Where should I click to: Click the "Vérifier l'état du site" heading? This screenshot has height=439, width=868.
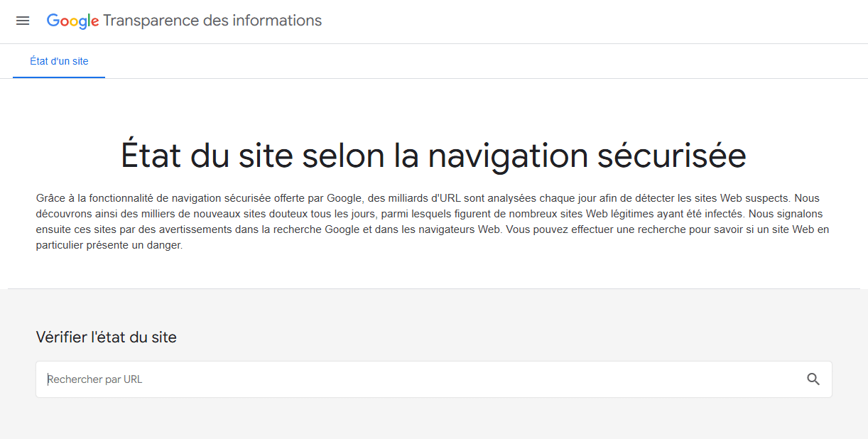coord(106,337)
